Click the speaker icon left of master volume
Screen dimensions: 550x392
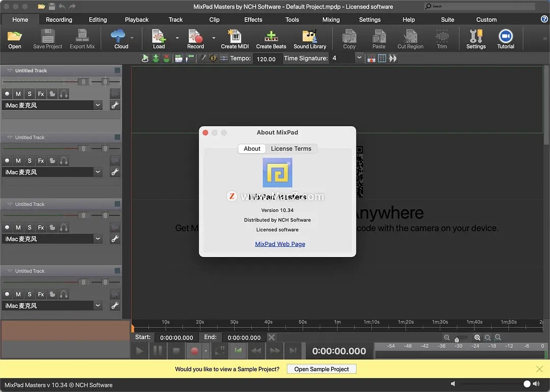(453, 383)
